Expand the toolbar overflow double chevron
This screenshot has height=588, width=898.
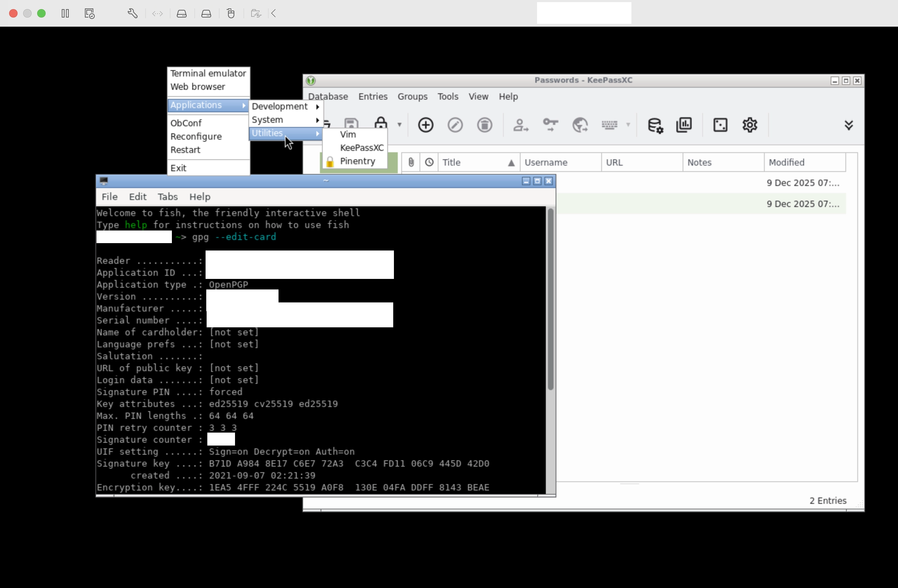point(849,125)
